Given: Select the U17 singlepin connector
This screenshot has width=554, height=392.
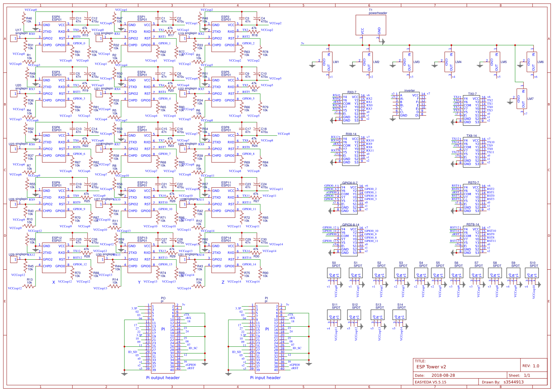Looking at the screenshot, I should coord(14,39).
